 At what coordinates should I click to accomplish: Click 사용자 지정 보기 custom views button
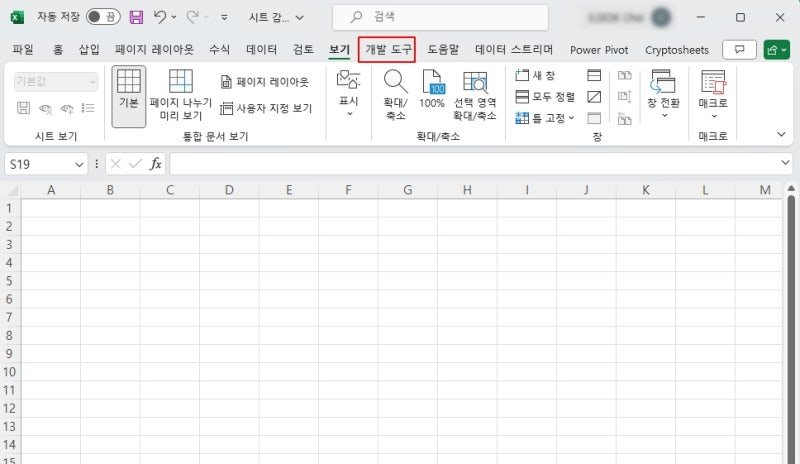coord(266,108)
